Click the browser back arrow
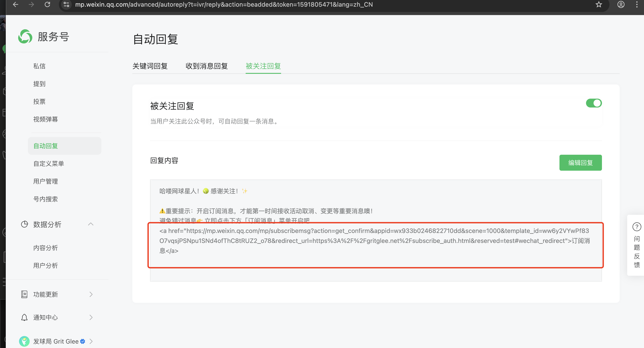Image resolution: width=644 pixels, height=348 pixels. [15, 4]
